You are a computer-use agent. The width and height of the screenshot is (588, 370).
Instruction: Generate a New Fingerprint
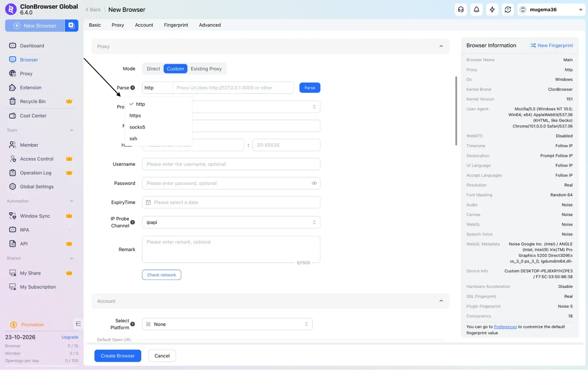click(552, 46)
